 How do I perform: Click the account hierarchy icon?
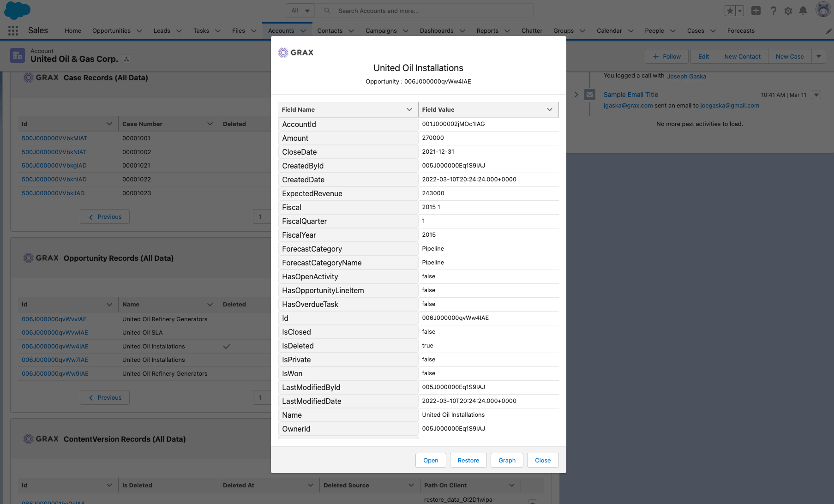pos(126,59)
